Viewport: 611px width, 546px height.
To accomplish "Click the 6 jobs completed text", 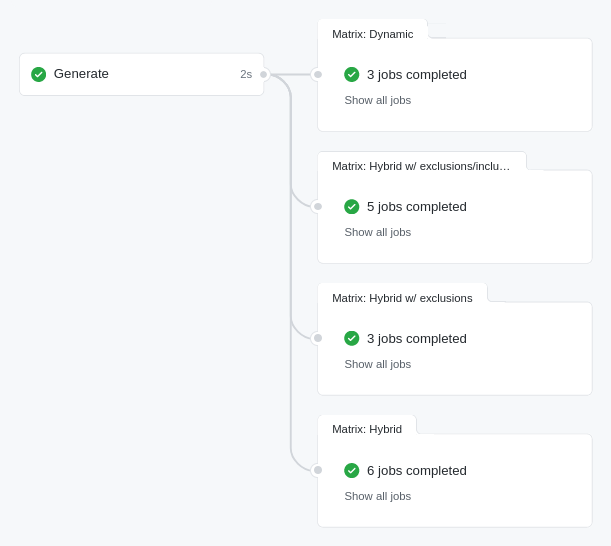I will (416, 470).
